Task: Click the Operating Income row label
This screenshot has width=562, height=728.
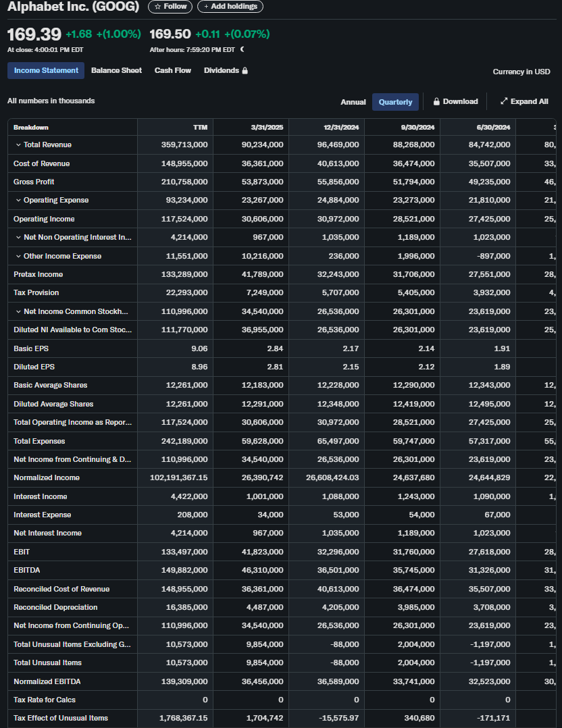Action: pyautogui.click(x=44, y=219)
